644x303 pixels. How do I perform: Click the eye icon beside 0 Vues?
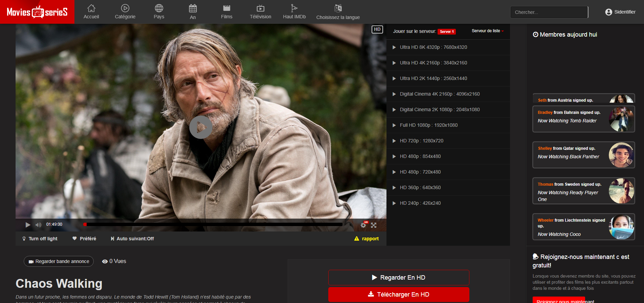[105, 261]
